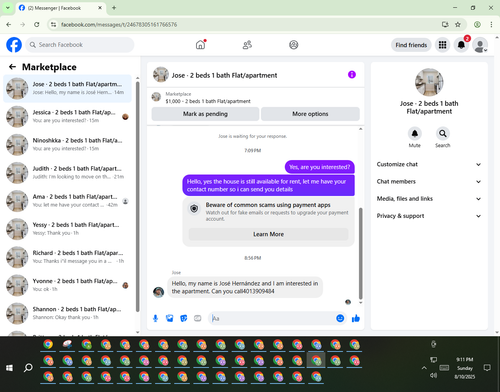This screenshot has height=392, width=500.
Task: Click the message thread scrollbar
Action: [x=360, y=253]
